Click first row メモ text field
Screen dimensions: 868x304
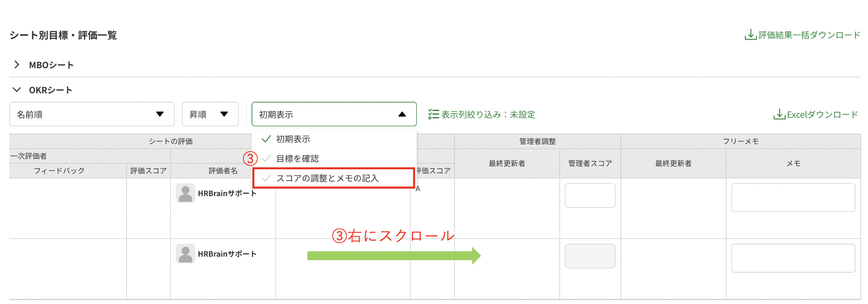[793, 197]
